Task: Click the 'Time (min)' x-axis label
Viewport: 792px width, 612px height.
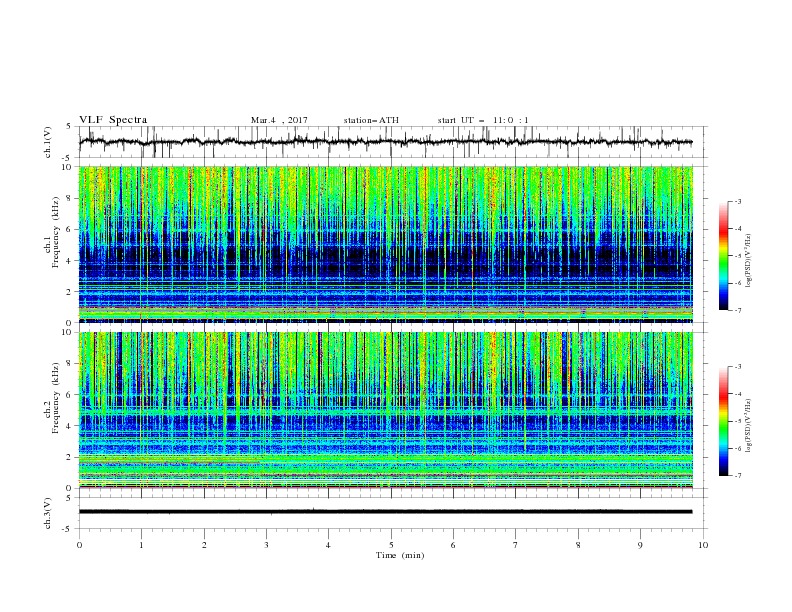Action: 400,555
